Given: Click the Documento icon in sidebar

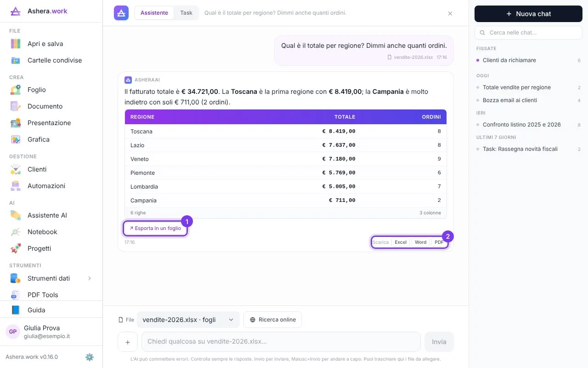Looking at the screenshot, I should (x=16, y=106).
